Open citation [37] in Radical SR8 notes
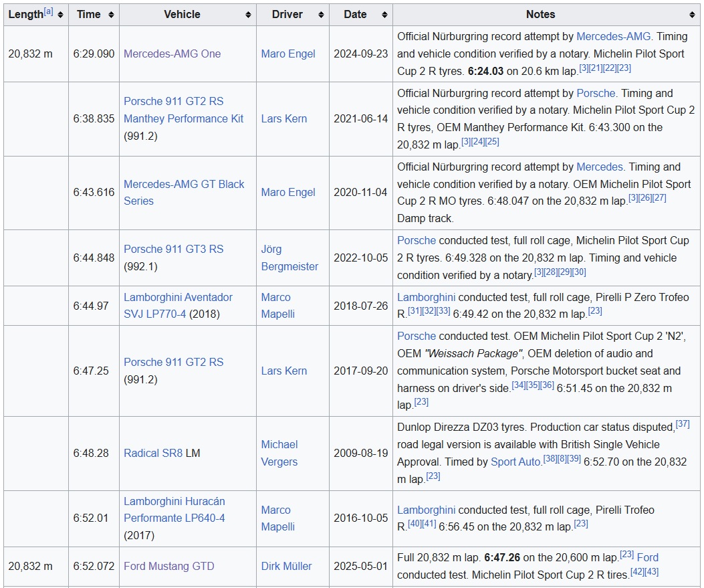The image size is (704, 588). click(683, 424)
